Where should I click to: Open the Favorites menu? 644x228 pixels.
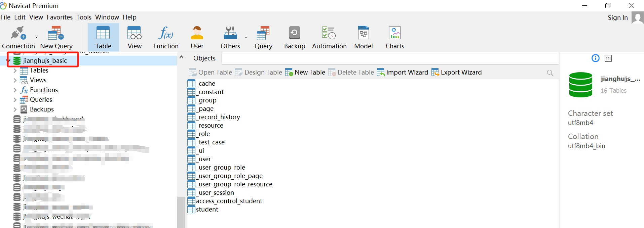pyautogui.click(x=60, y=17)
